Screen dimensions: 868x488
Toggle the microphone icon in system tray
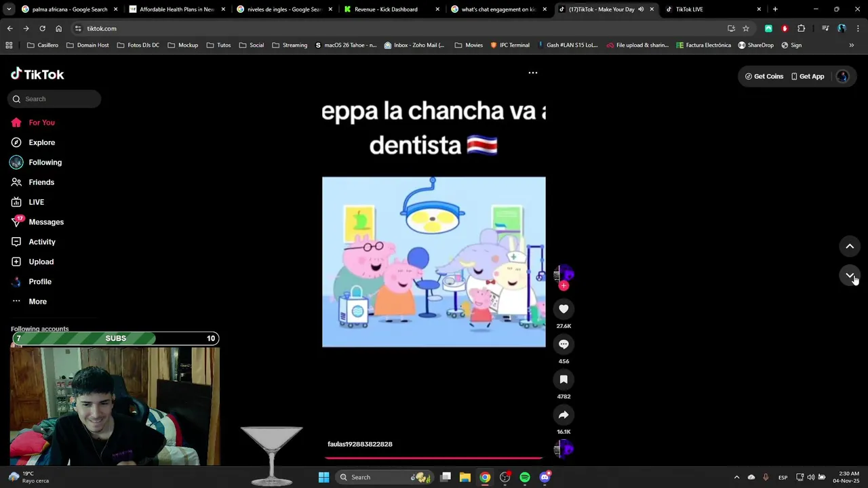[x=766, y=477]
